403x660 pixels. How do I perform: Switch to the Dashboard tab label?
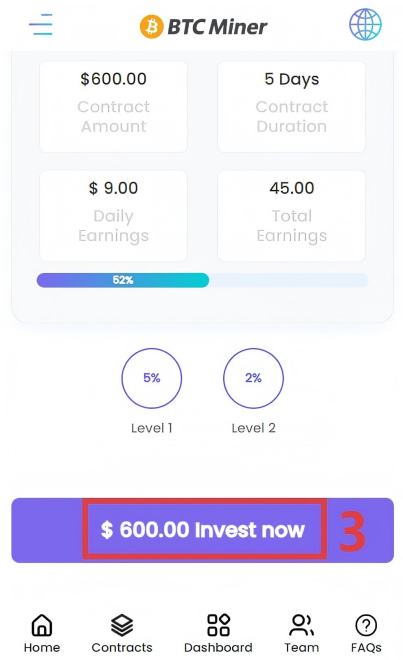click(218, 647)
